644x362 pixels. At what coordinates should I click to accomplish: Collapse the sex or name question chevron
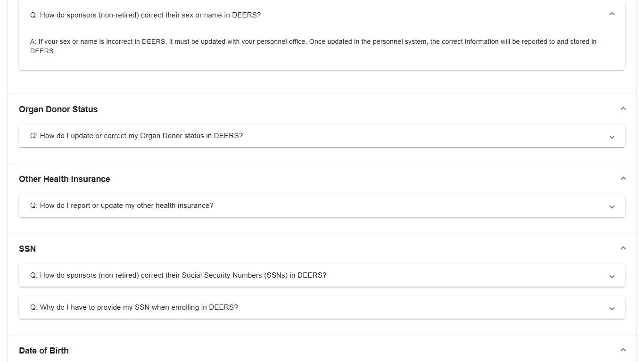611,14
